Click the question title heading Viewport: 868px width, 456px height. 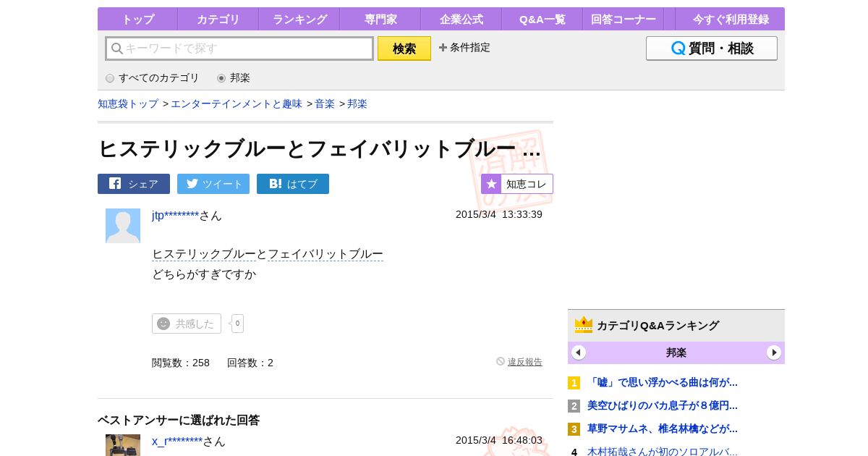pyautogui.click(x=320, y=149)
